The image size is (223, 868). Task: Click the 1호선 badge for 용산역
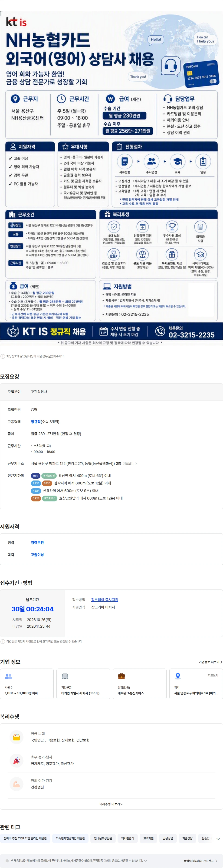coord(35,476)
